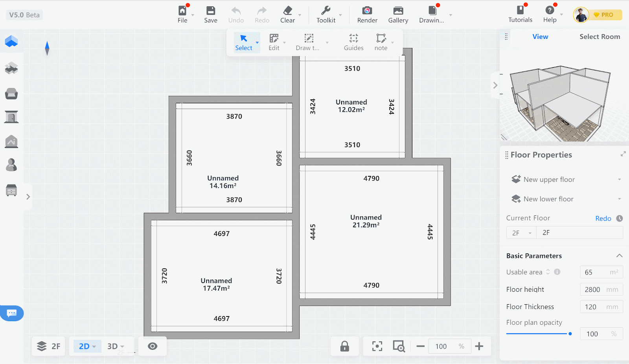The height and width of the screenshot is (364, 629).
Task: Select the Guides tool
Action: tap(353, 42)
